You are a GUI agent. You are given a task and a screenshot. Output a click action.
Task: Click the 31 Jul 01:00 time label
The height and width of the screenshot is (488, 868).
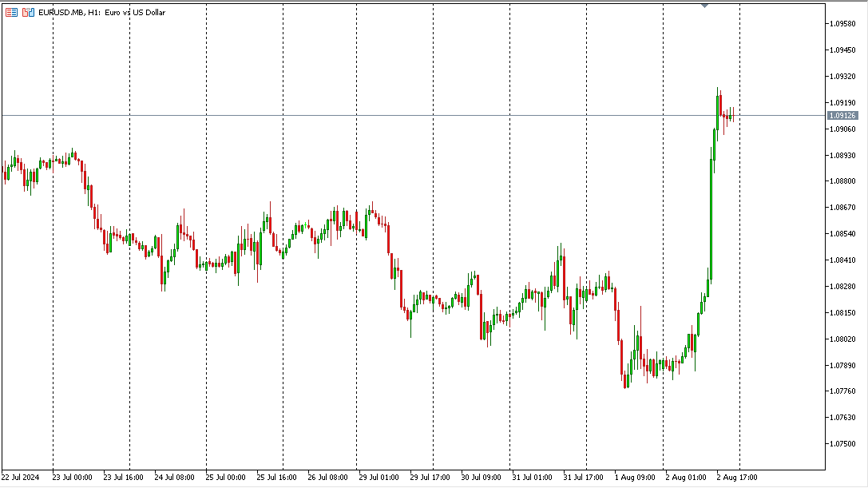(x=532, y=478)
